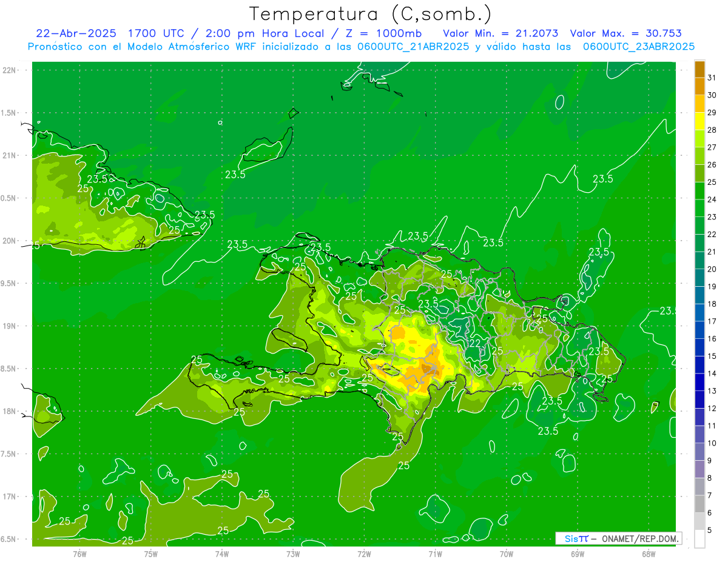Click the 20N latitude axis label
The height and width of the screenshot is (562, 728).
click(x=10, y=241)
